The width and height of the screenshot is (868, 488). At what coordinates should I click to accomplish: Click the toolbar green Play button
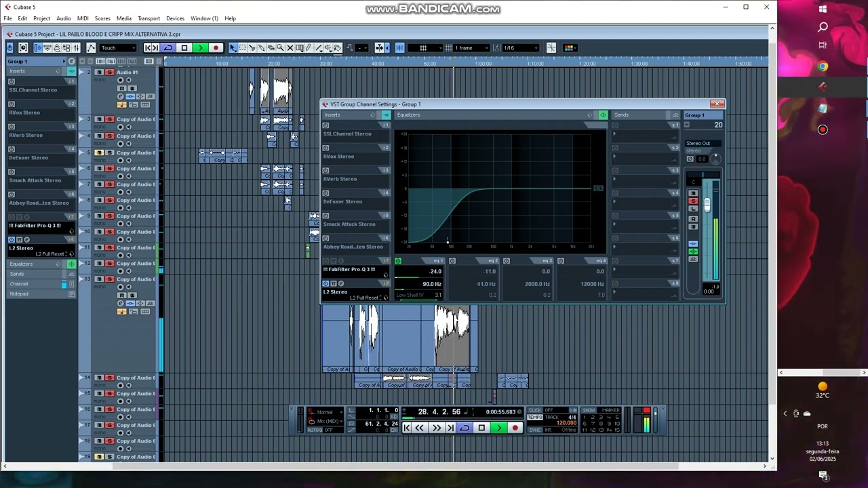(200, 47)
